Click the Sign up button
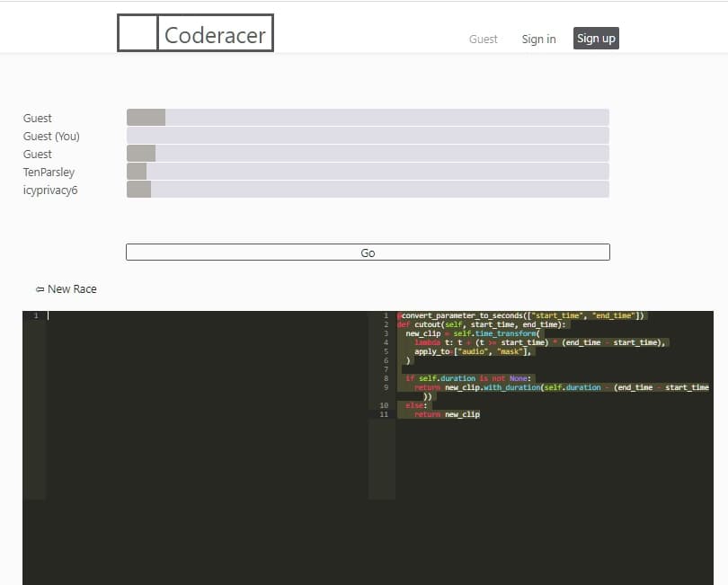 pyautogui.click(x=596, y=38)
